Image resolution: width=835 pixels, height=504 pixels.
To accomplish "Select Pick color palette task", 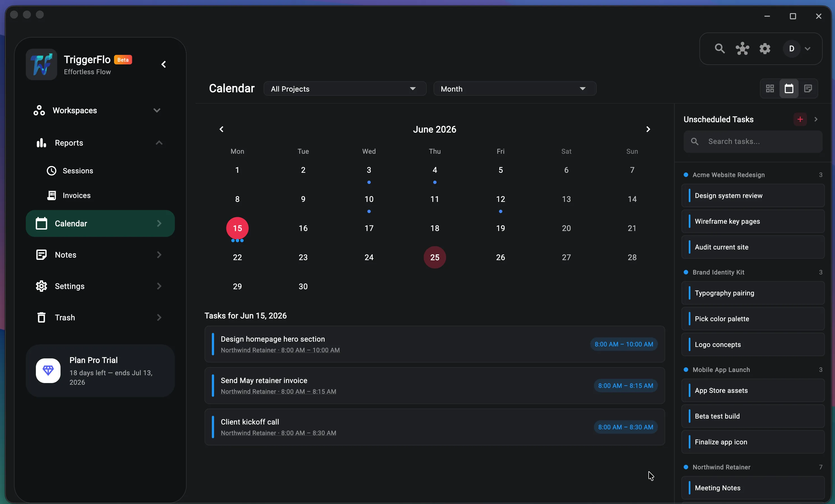I will pos(753,319).
